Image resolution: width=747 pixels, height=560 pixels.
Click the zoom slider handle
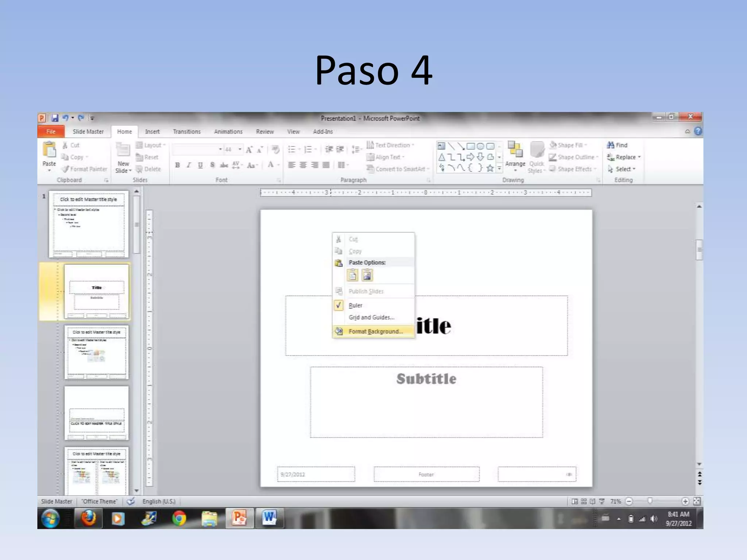click(x=650, y=501)
